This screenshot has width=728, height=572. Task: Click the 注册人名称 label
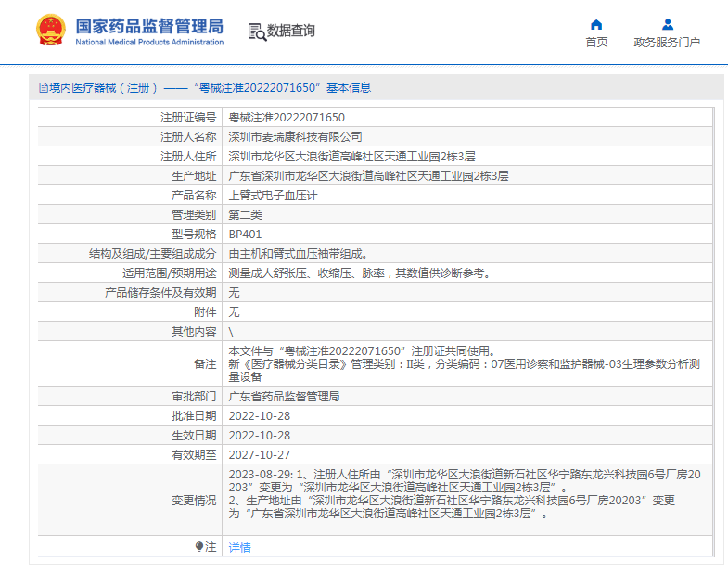(188, 137)
